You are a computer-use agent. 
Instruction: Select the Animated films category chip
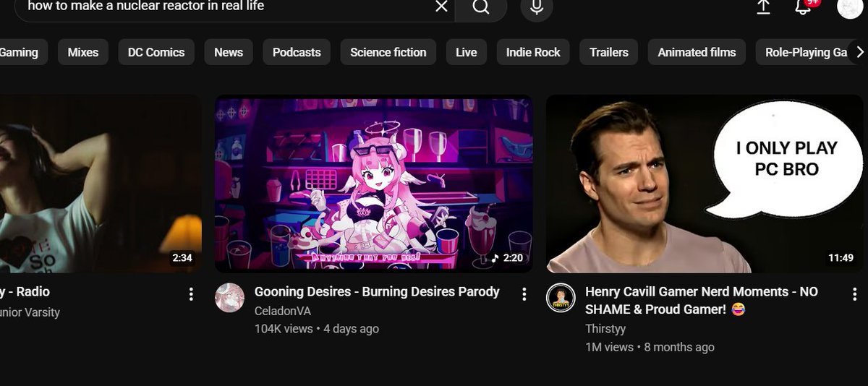[697, 52]
